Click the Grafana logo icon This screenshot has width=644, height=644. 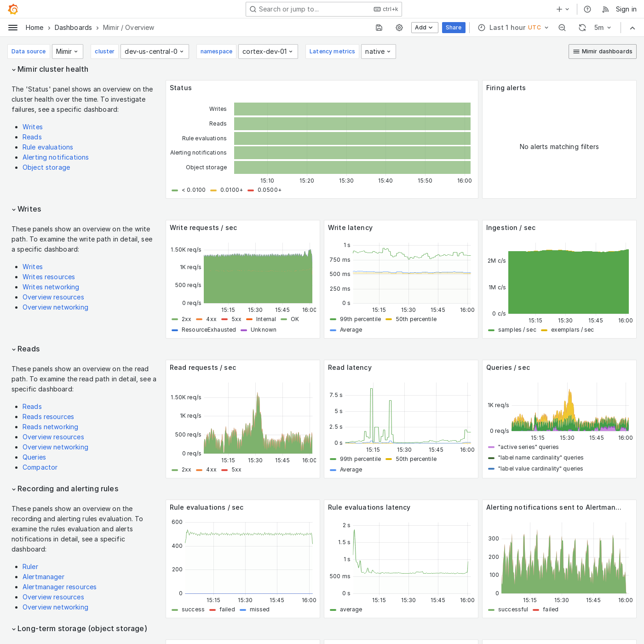(x=13, y=9)
